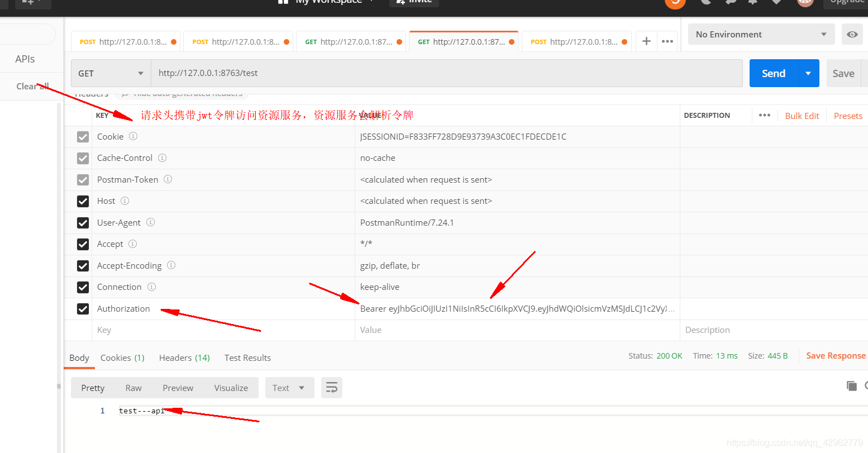Uncheck the Host header checkbox
868x453 pixels.
(83, 201)
